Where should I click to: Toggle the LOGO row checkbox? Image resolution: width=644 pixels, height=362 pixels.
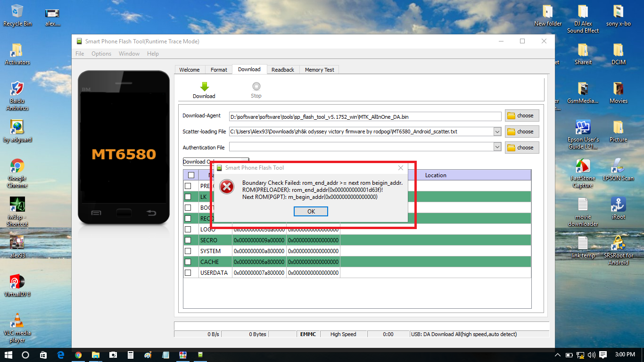click(x=188, y=230)
